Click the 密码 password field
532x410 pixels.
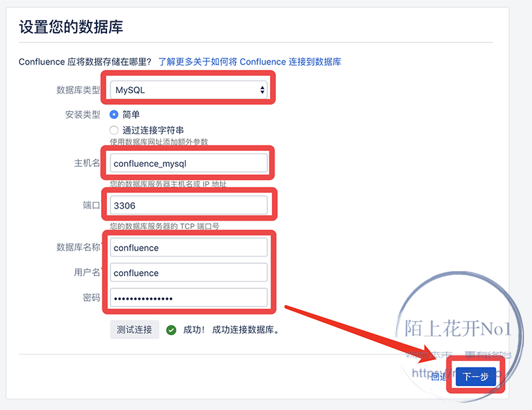pyautogui.click(x=189, y=298)
